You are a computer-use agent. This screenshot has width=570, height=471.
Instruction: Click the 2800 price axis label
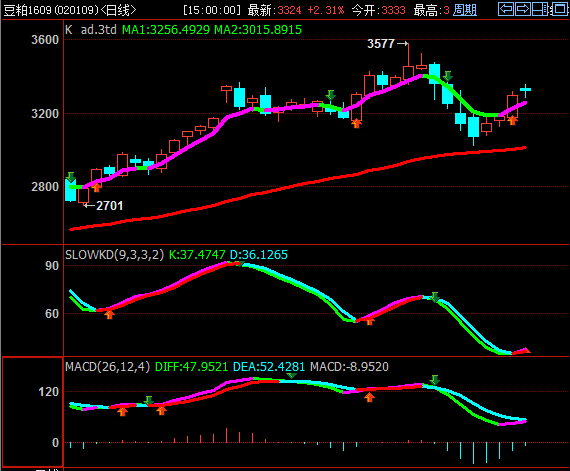coord(45,187)
